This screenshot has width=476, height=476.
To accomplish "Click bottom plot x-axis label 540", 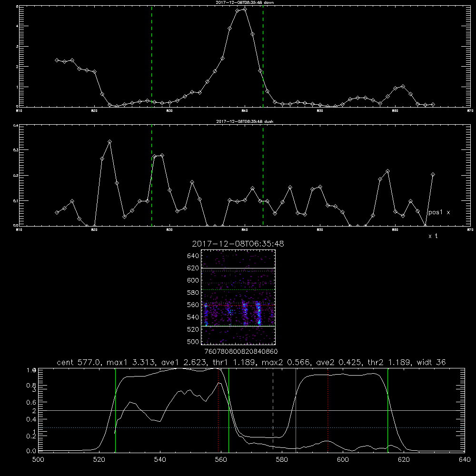I will [160, 460].
